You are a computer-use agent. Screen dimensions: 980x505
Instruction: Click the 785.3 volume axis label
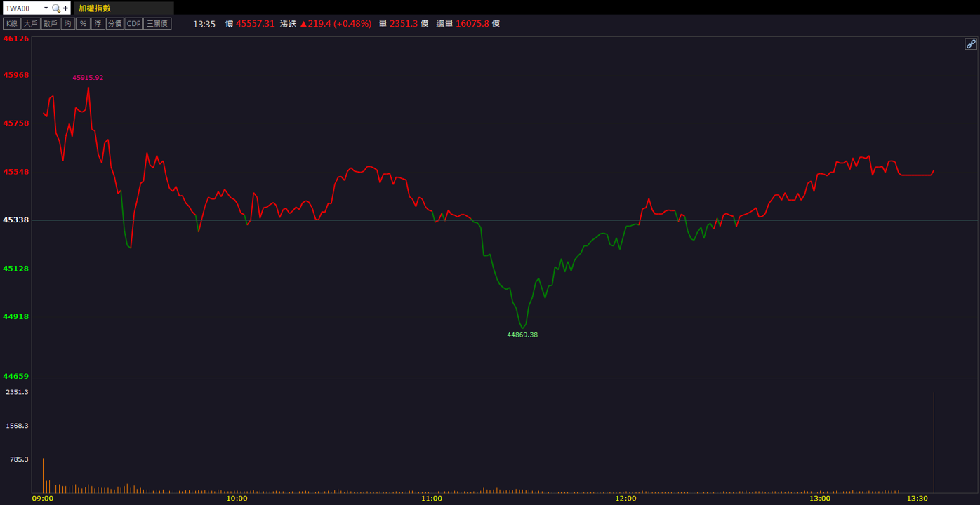pyautogui.click(x=18, y=459)
